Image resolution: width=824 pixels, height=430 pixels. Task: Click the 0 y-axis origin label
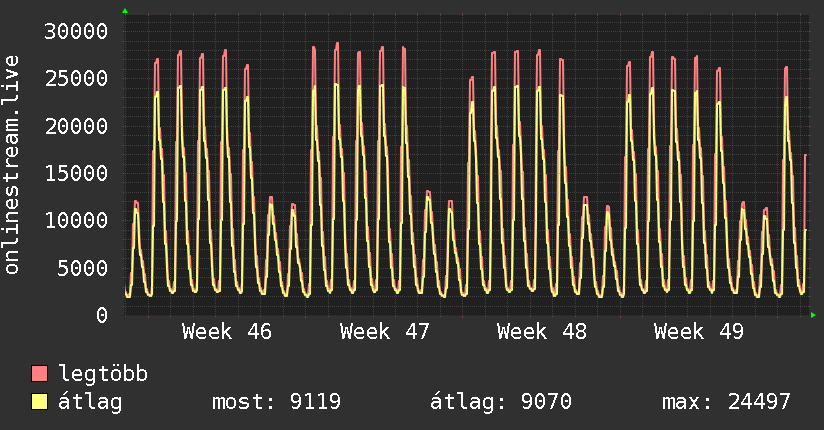click(x=101, y=315)
